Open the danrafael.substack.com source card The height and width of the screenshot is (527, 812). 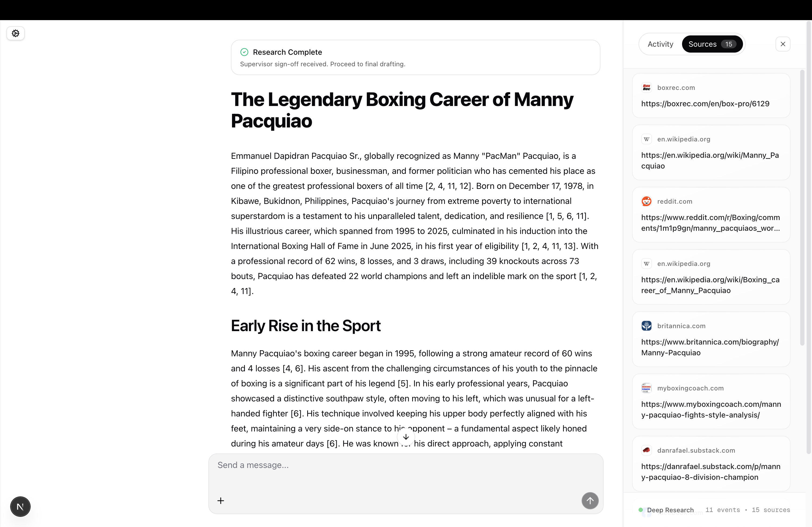711,464
